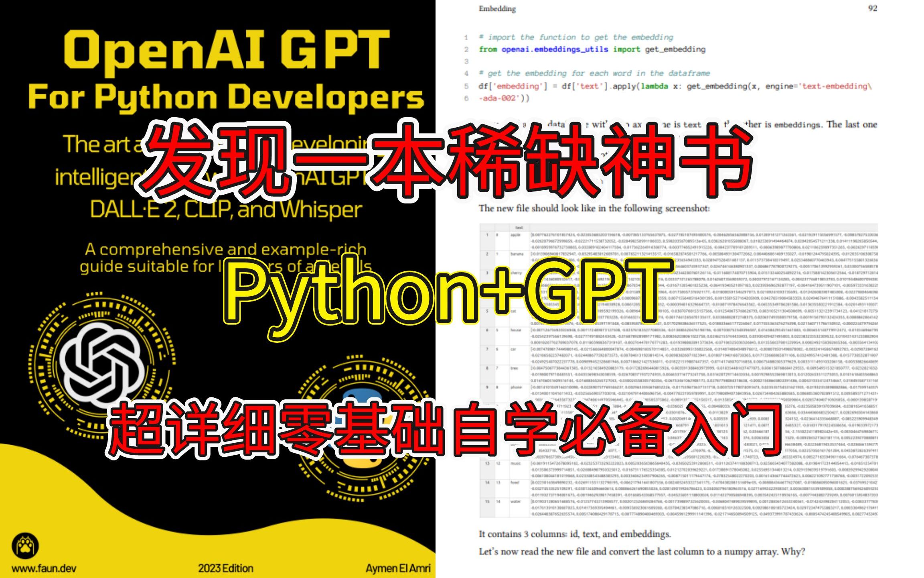Screen dimensions: 924x578
Task: Click 'It contains 3 columns: id, text, and embeddings.'
Action: 575,534
